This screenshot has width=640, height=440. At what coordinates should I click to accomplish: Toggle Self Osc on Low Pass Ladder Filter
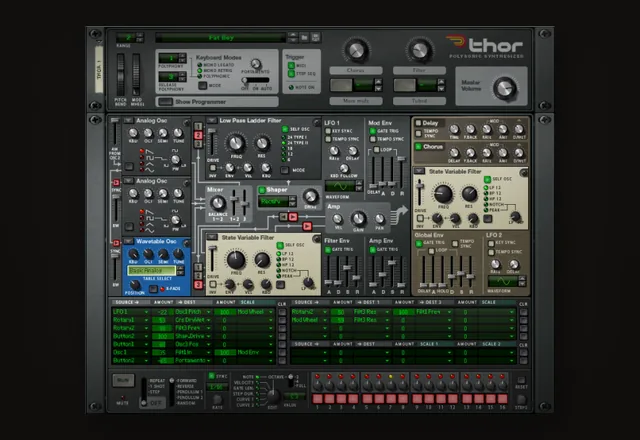click(x=285, y=129)
